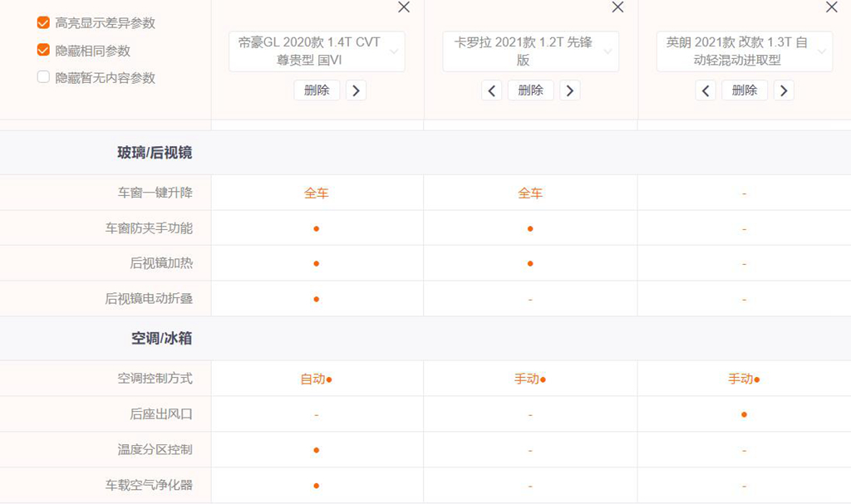Click the 车窗防夹手功能 row label
The height and width of the screenshot is (504, 851).
[x=150, y=228]
